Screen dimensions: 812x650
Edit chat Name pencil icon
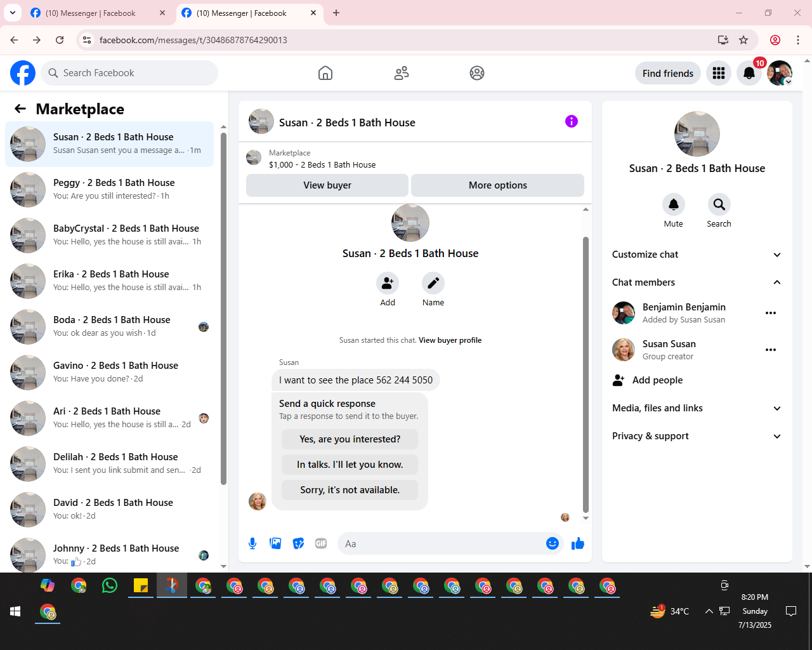(x=433, y=283)
